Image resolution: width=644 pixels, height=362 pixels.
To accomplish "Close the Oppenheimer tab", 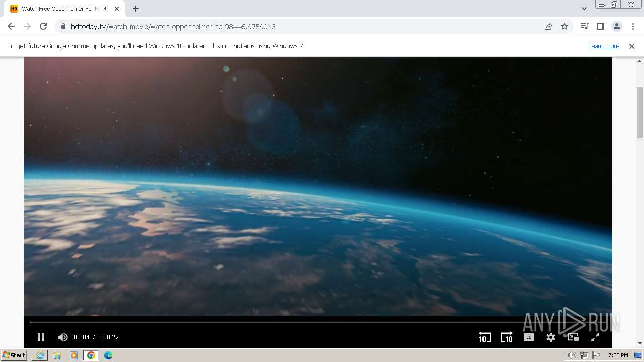I will 117,9.
